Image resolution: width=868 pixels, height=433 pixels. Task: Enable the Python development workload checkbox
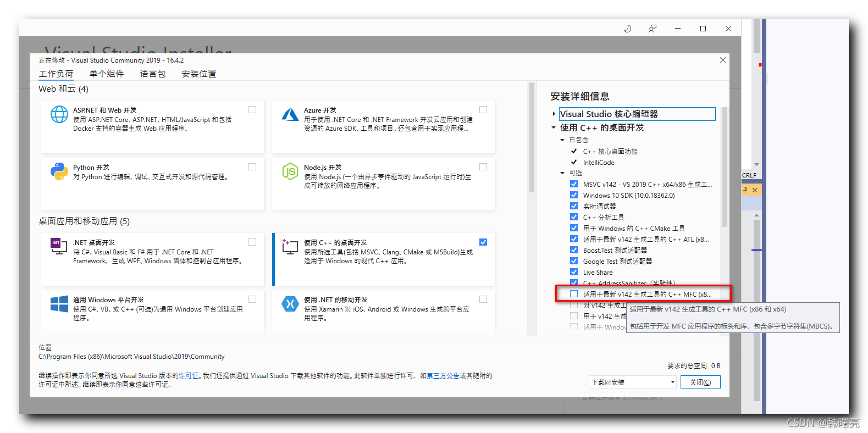point(252,167)
